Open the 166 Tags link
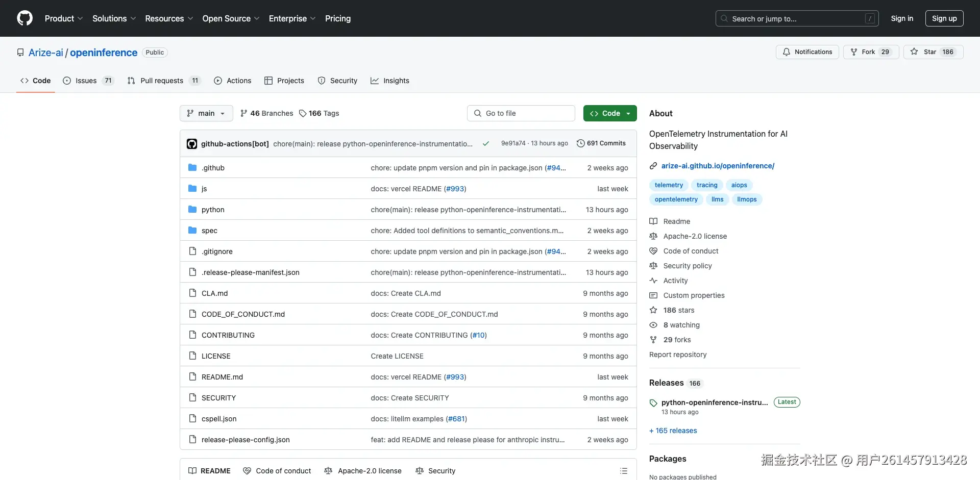 tap(319, 113)
